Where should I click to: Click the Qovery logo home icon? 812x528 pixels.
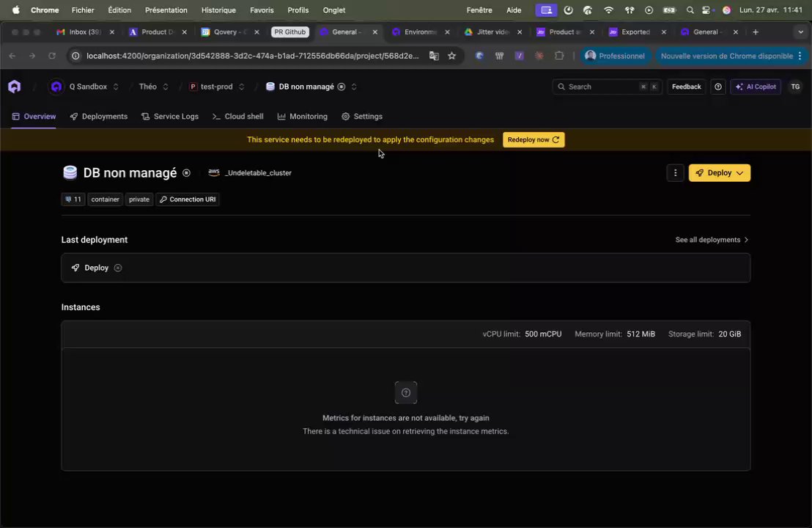click(x=15, y=87)
